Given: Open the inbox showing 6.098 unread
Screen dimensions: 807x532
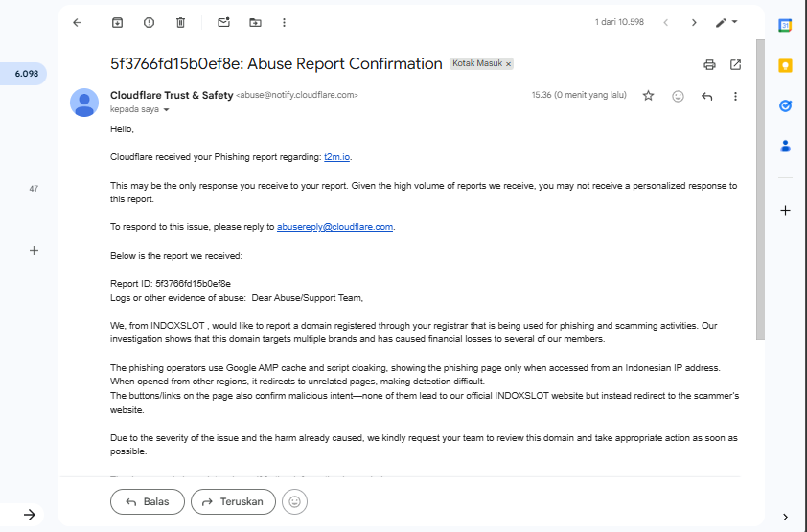Looking at the screenshot, I should click(x=23, y=74).
